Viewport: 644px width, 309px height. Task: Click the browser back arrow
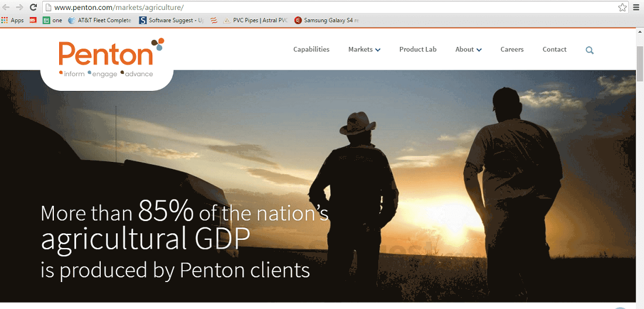(6, 7)
